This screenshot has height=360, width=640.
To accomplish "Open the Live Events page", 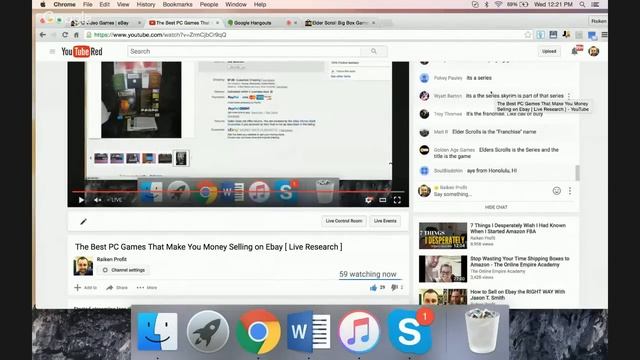I will [385, 221].
